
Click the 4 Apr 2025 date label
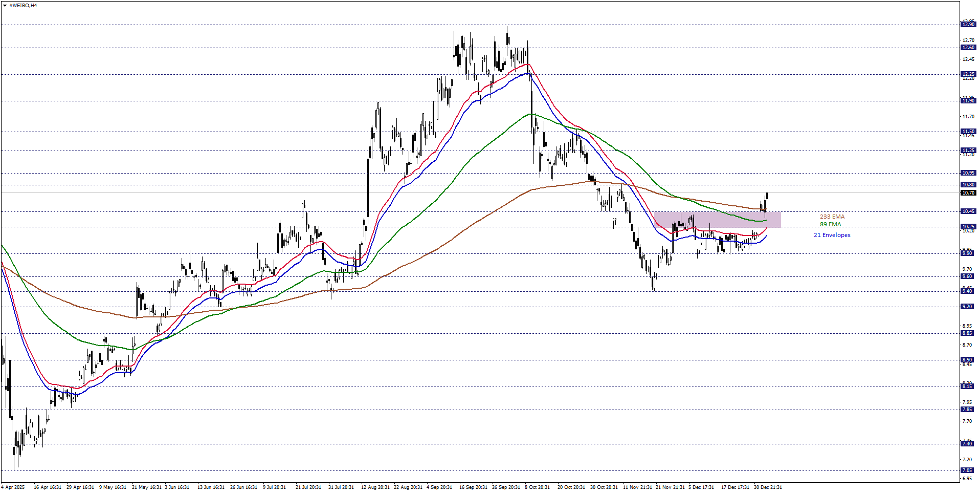(13, 487)
